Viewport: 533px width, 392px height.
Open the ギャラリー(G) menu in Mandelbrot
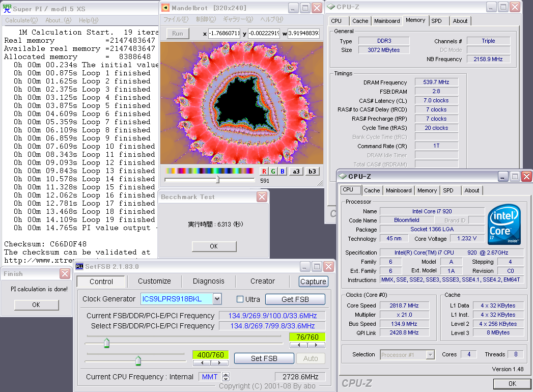[x=238, y=19]
